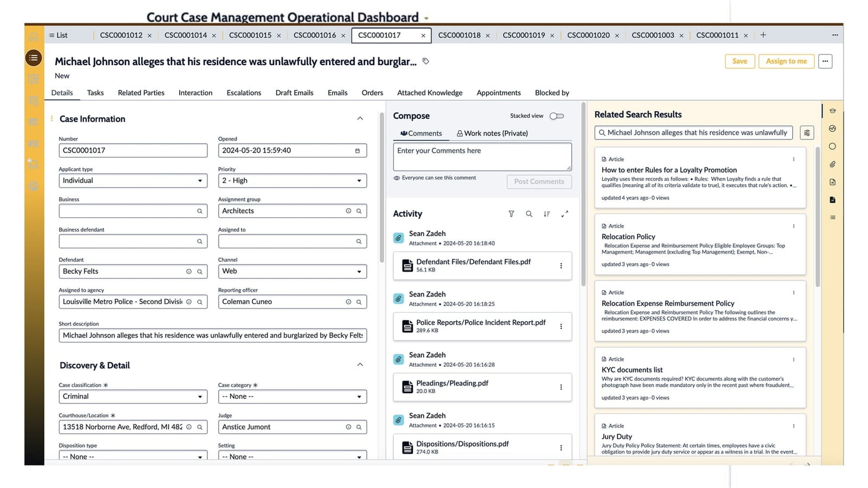Image resolution: width=868 pixels, height=488 pixels.
Task: Open the Jury Duty article
Action: pos(617,436)
